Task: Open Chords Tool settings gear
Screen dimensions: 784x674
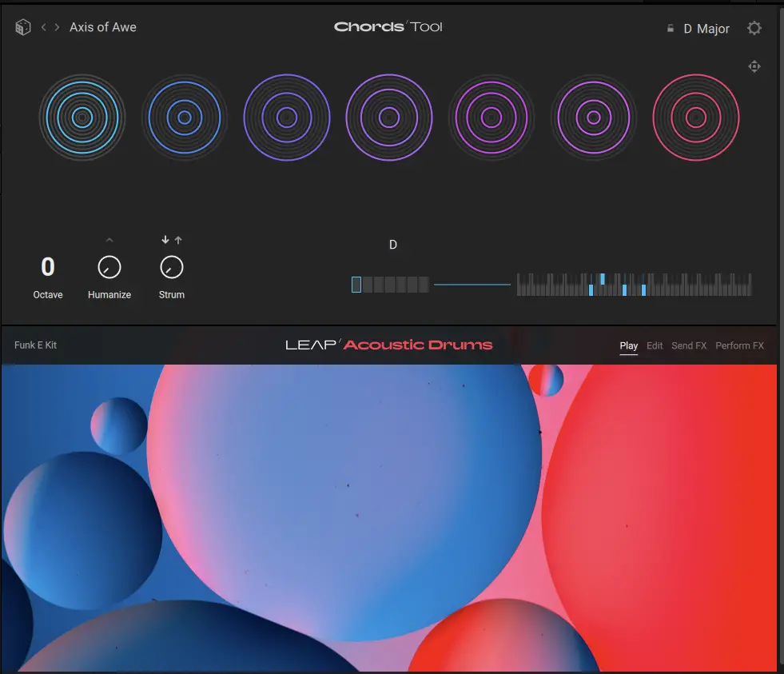Action: pos(754,28)
